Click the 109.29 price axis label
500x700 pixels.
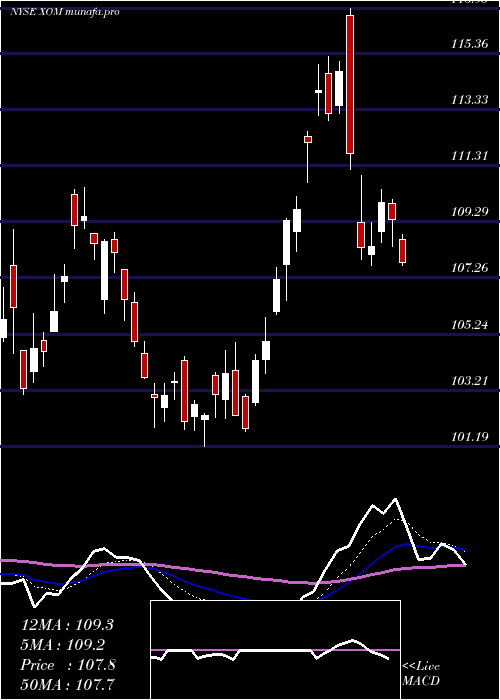click(x=469, y=212)
